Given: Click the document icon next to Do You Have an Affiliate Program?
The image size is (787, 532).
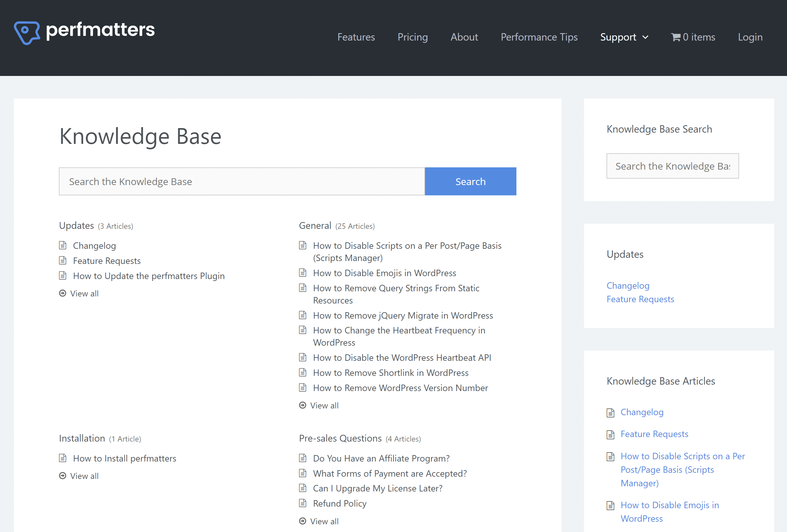Looking at the screenshot, I should pyautogui.click(x=303, y=458).
